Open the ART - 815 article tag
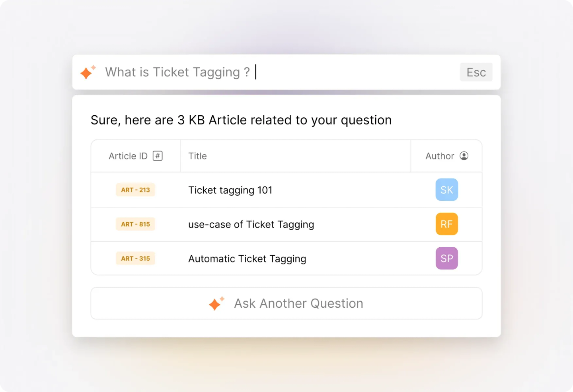Image resolution: width=573 pixels, height=392 pixels. coord(135,224)
